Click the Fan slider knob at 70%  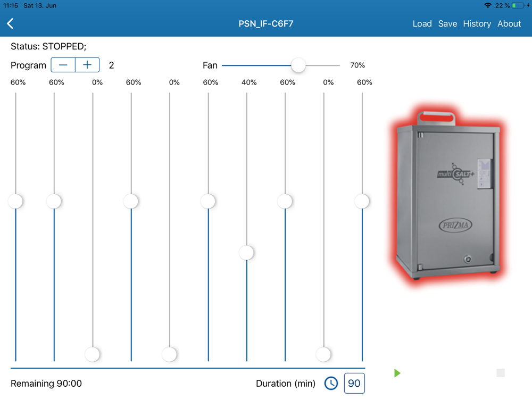point(298,65)
